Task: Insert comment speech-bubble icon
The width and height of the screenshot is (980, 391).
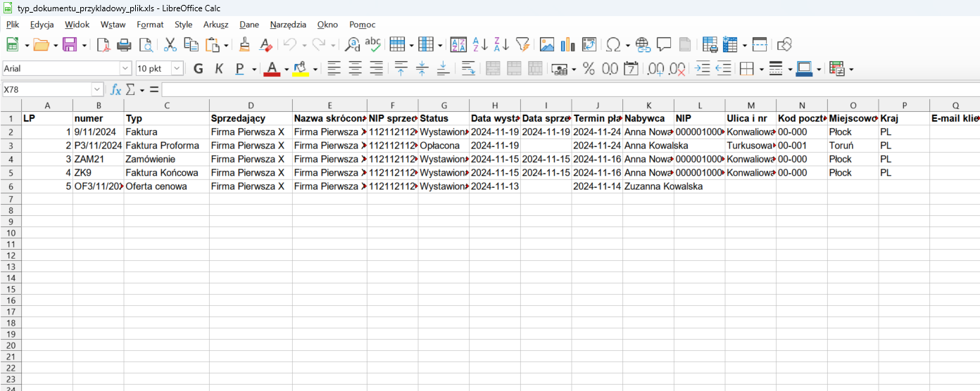Action: 663,45
